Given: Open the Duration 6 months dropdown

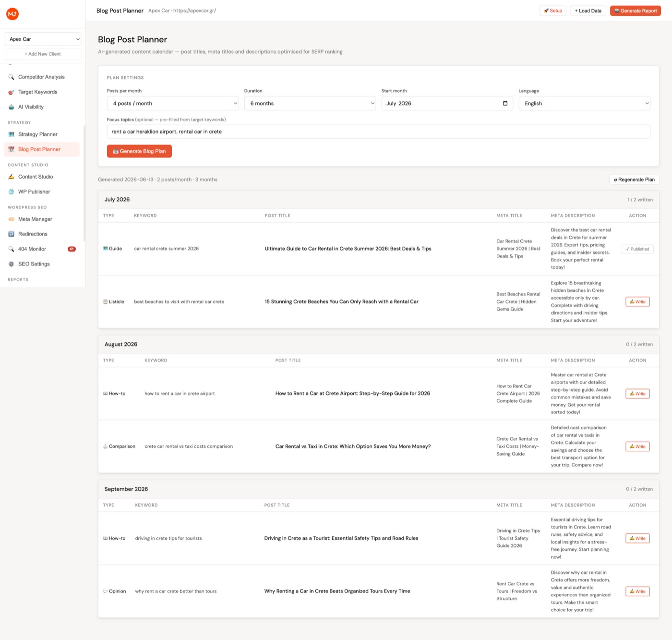Looking at the screenshot, I should [x=310, y=103].
